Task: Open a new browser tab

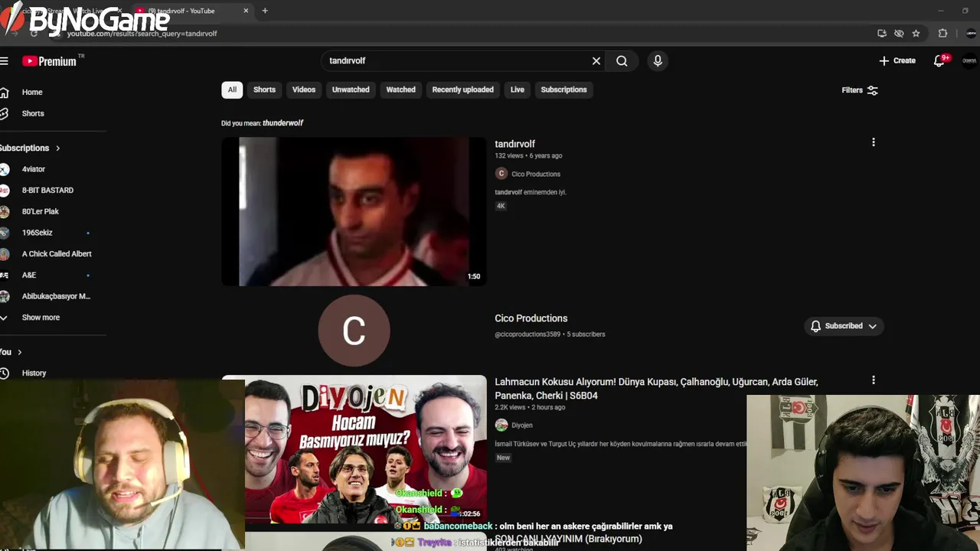Action: click(265, 11)
